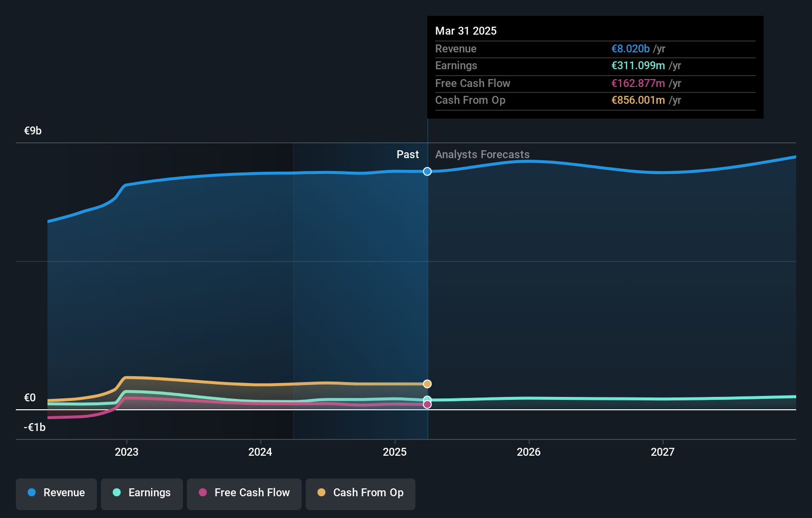Click the 2024 x-axis label
Viewport: 812px width, 518px height.
[x=260, y=452]
